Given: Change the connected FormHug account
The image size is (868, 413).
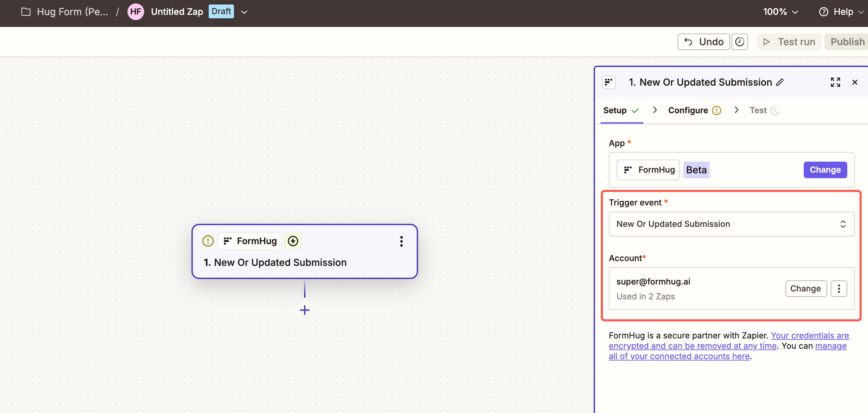Looking at the screenshot, I should pos(806,289).
